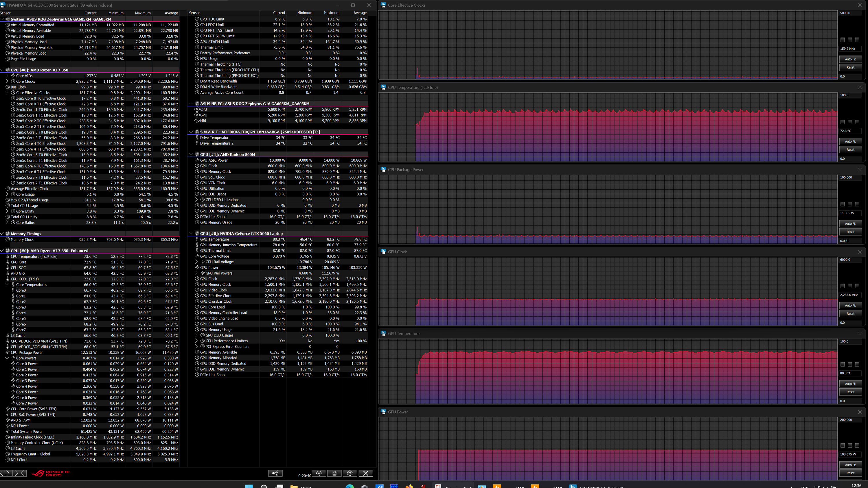Click the Maximum column header on left pane
The image size is (868, 488).
143,13
